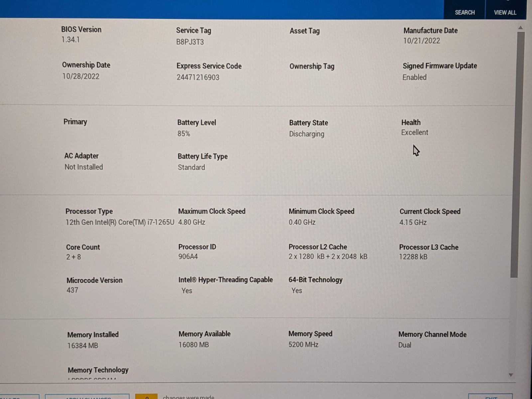Select the Current Clock Speed 4.15 GHz
Viewport: 532px width, 399px height.
[413, 222]
